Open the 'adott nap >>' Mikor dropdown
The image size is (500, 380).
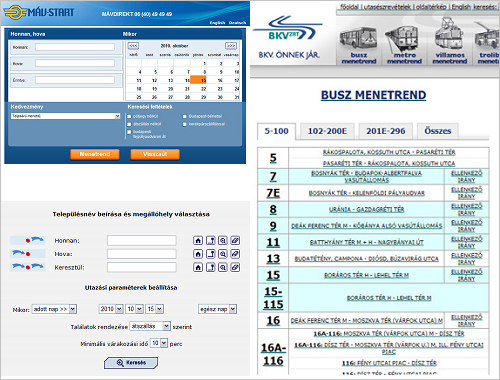54,309
